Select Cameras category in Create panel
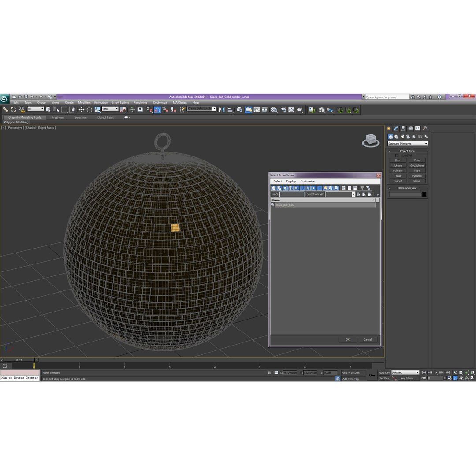Viewport: 476px width, 476px height. click(x=408, y=137)
